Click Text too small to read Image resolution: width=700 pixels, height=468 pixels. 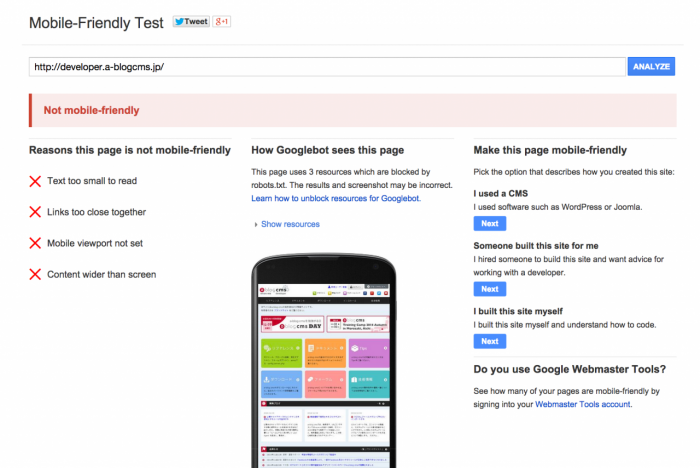pyautogui.click(x=92, y=181)
